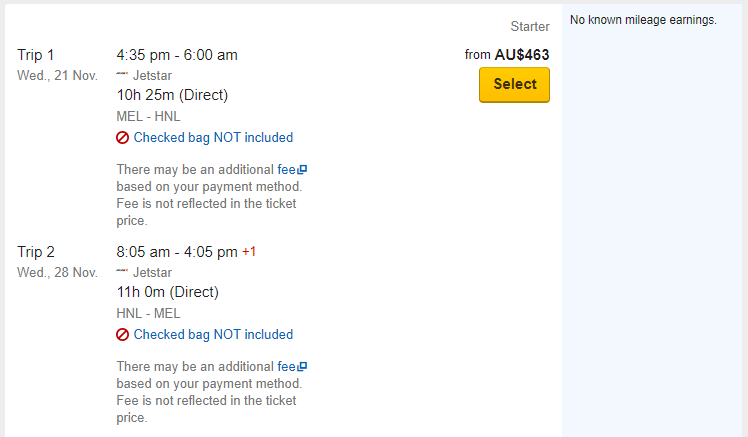Image resolution: width=748 pixels, height=437 pixels.
Task: Click external-link icon beside Trip 2 fee
Action: (302, 367)
